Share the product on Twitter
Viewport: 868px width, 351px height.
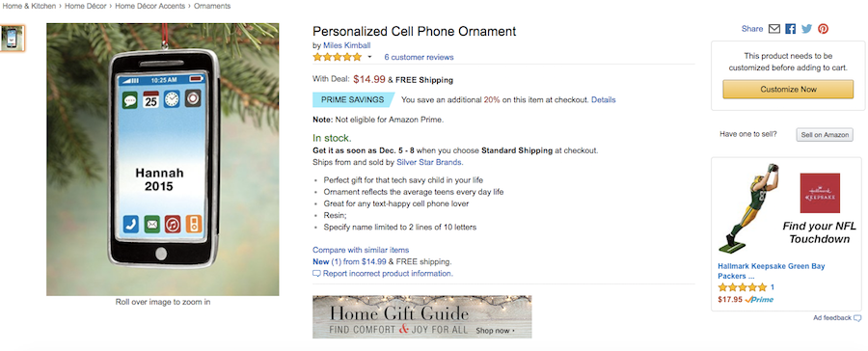pyautogui.click(x=806, y=29)
